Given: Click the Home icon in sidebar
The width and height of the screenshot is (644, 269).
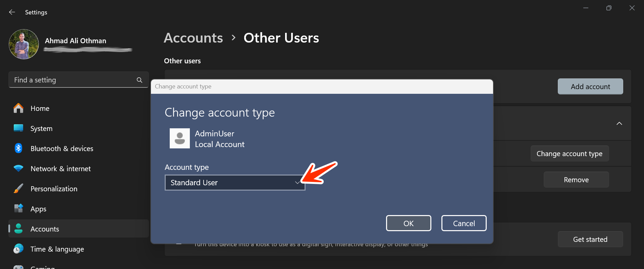Looking at the screenshot, I should click(18, 108).
